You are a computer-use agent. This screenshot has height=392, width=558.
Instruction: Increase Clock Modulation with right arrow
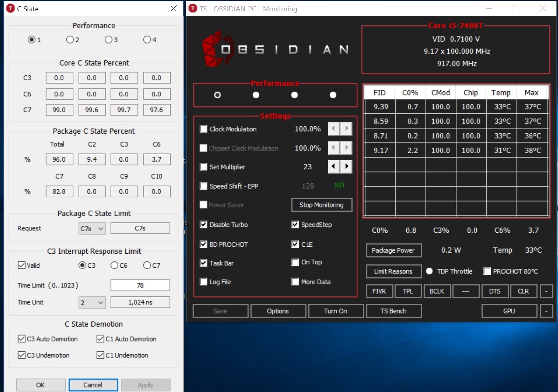click(x=346, y=129)
